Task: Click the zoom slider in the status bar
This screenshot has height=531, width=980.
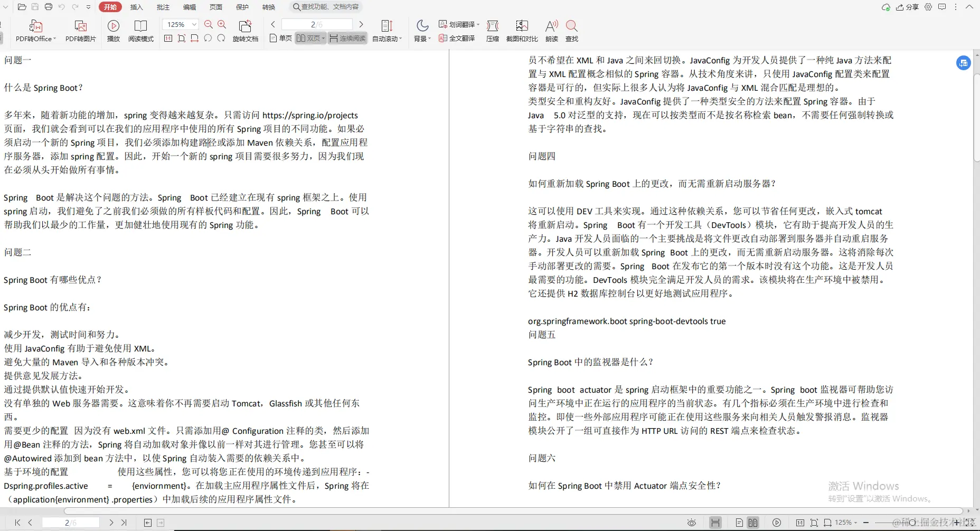Action: point(912,523)
